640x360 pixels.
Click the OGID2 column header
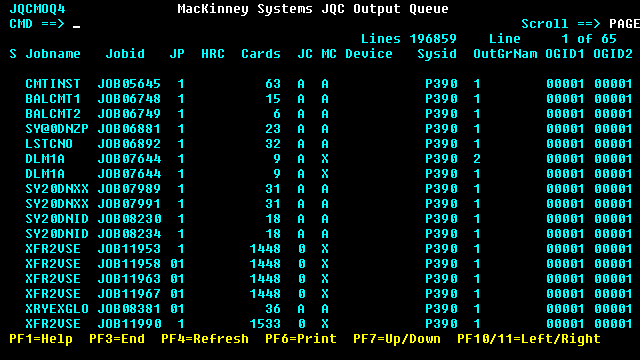(x=613, y=54)
